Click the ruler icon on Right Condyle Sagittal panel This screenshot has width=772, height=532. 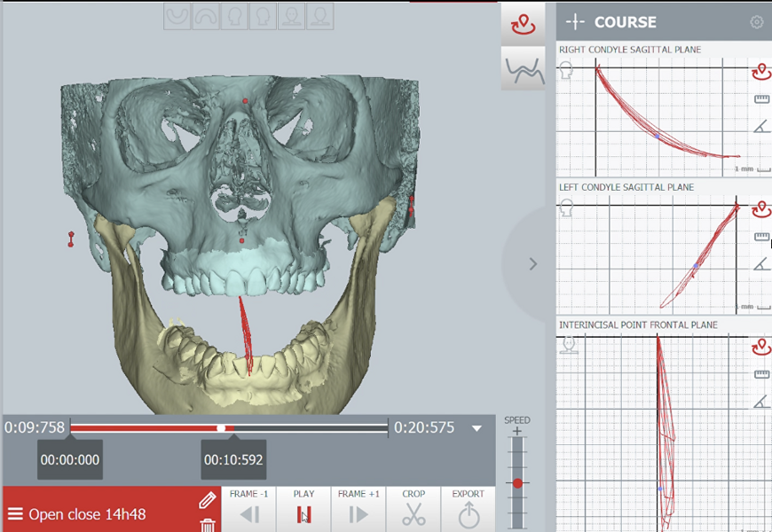760,99
